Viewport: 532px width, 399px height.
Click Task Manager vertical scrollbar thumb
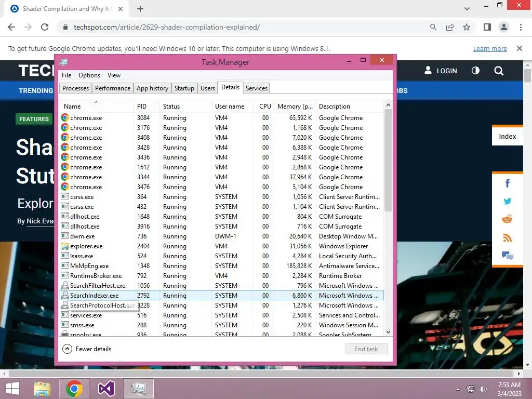tap(388, 160)
